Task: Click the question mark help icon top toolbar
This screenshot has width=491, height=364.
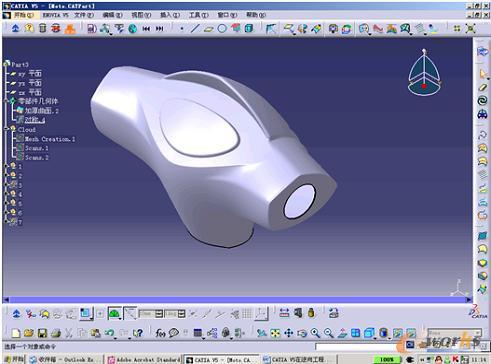Action: pyautogui.click(x=29, y=28)
